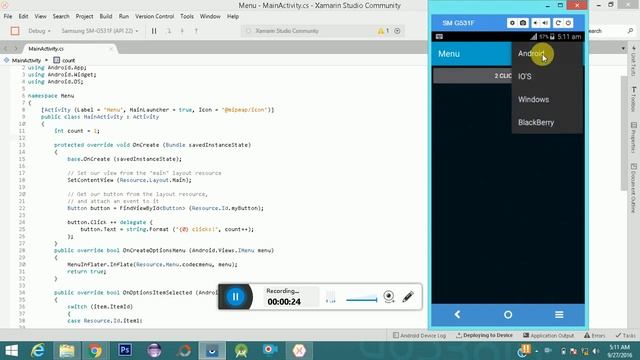Screen dimensions: 640x360
Task: Click the Step Over debug icon
Action: 169,31
